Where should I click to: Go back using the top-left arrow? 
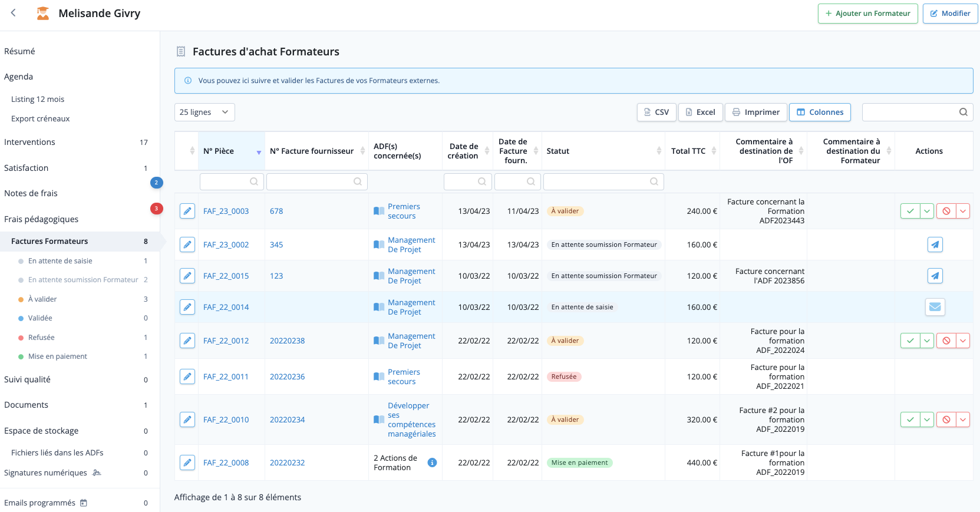14,13
